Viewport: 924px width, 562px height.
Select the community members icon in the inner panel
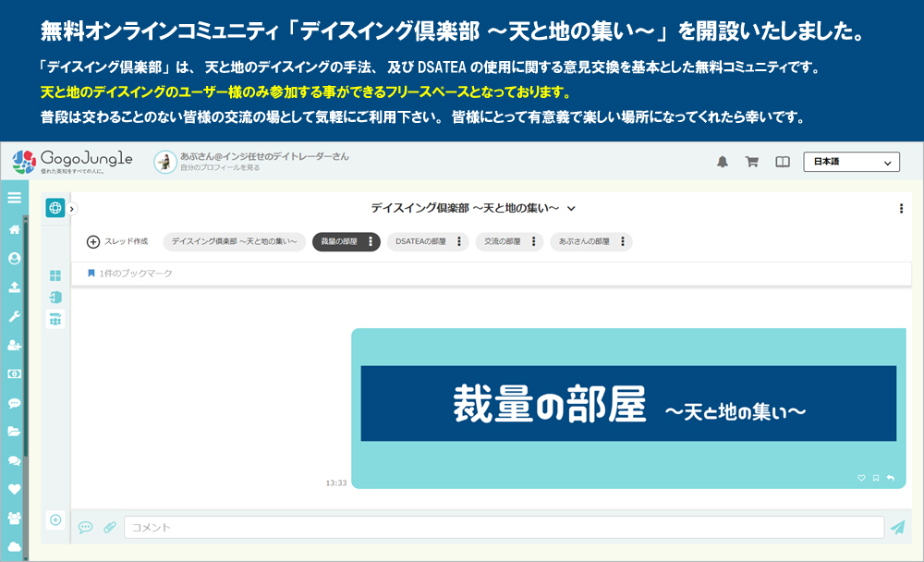55,319
